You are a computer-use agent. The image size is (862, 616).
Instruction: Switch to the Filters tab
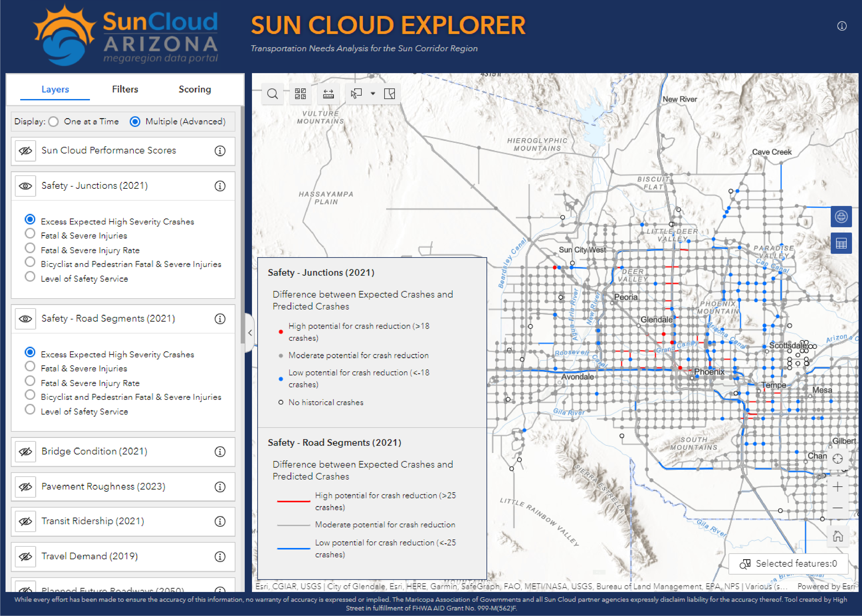click(x=125, y=89)
